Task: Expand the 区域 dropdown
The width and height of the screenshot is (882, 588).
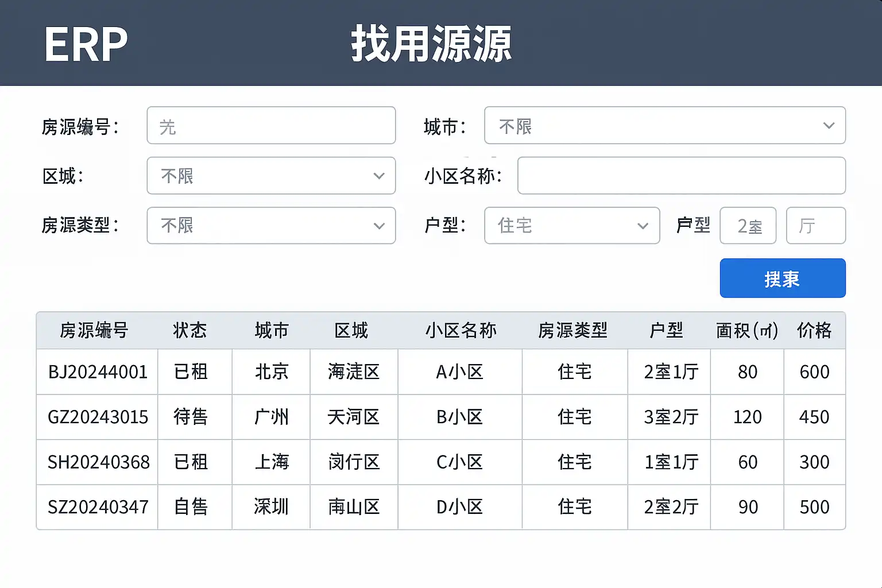Action: click(x=271, y=176)
